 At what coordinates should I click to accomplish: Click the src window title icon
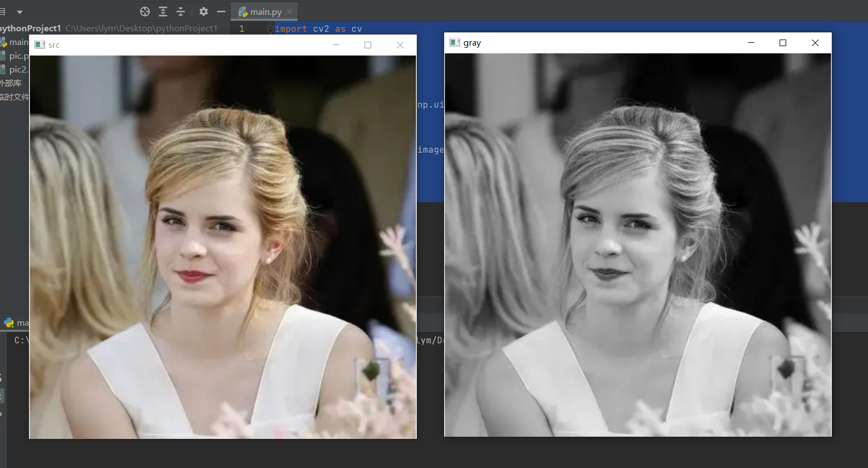click(40, 45)
